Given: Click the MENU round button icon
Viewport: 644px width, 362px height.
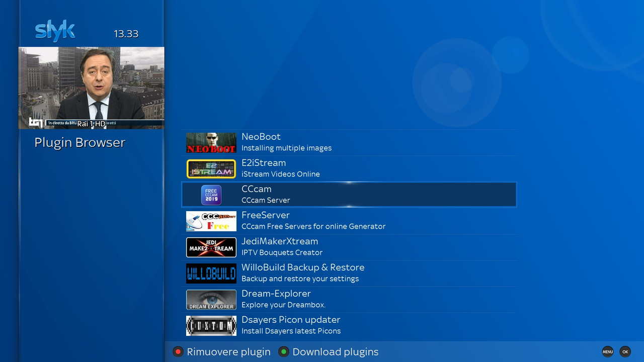Looking at the screenshot, I should click(608, 352).
